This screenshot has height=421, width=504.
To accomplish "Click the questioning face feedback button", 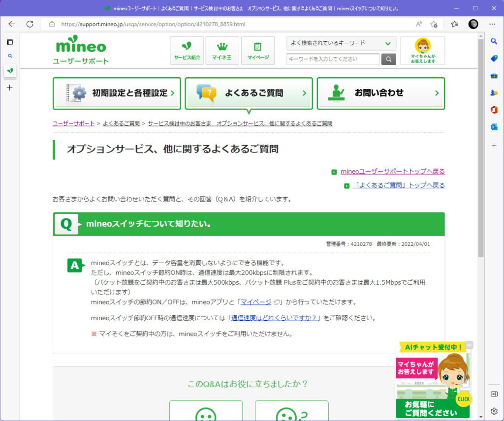I will [291, 410].
